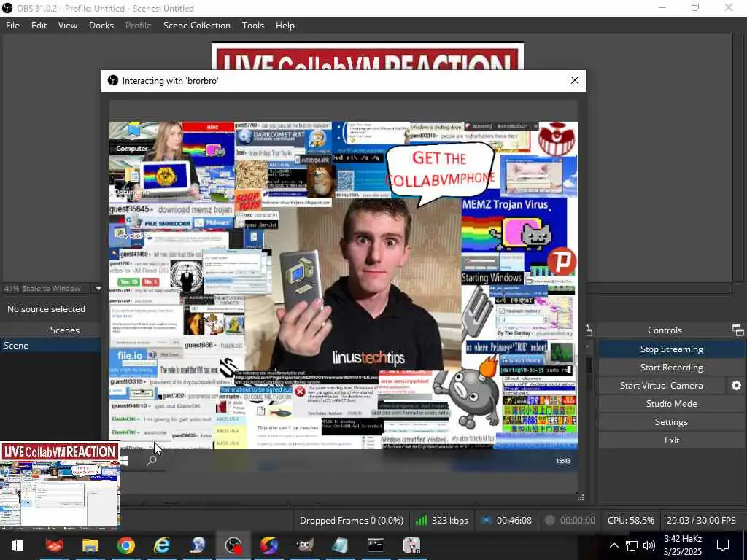Click the 41% Scale to Window box
The width and height of the screenshot is (747, 560).
[x=47, y=288]
